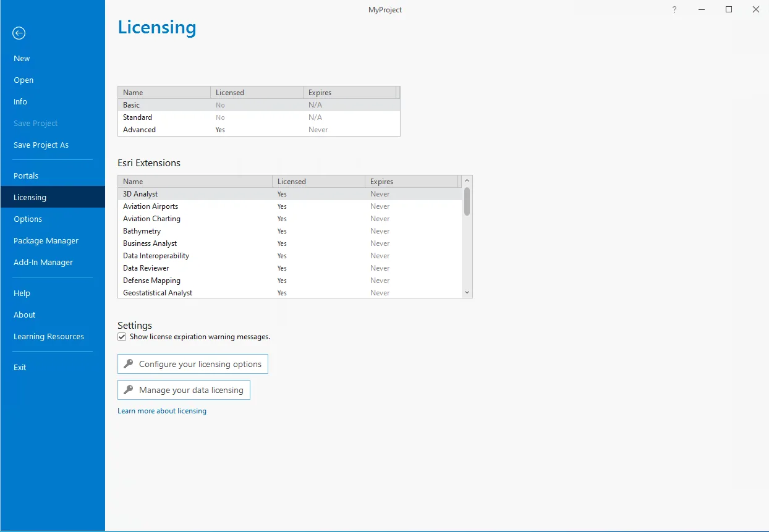Toggle Show license expiration warning messages checkbox

[x=122, y=337]
